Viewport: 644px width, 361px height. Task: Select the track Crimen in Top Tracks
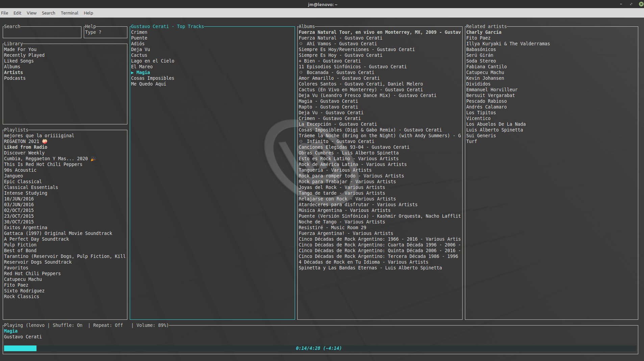tap(139, 32)
